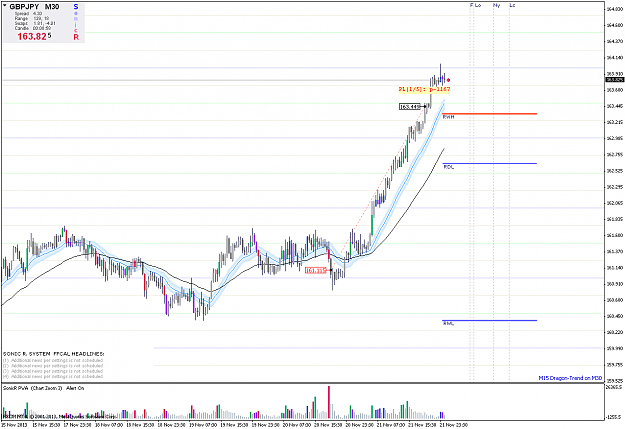Click the first news line (1) Additional news

point(53,360)
